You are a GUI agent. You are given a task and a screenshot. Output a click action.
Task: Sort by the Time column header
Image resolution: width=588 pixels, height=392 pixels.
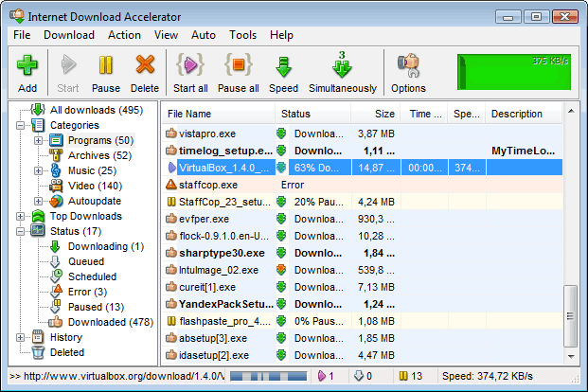(424, 114)
